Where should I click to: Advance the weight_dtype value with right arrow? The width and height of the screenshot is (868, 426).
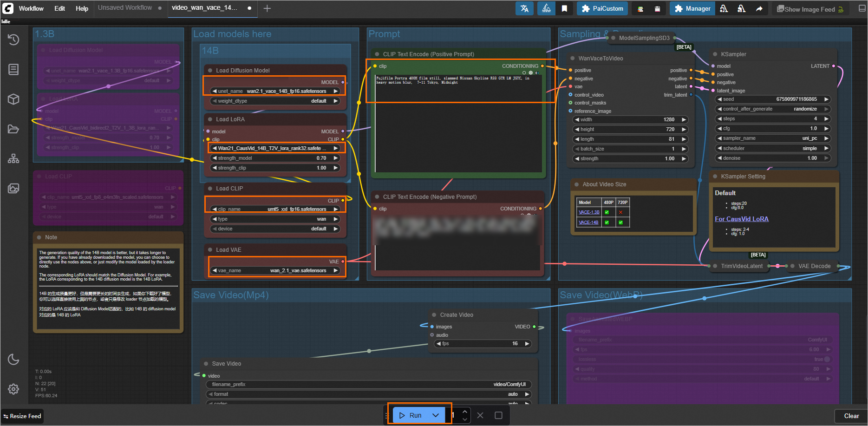[x=336, y=101]
